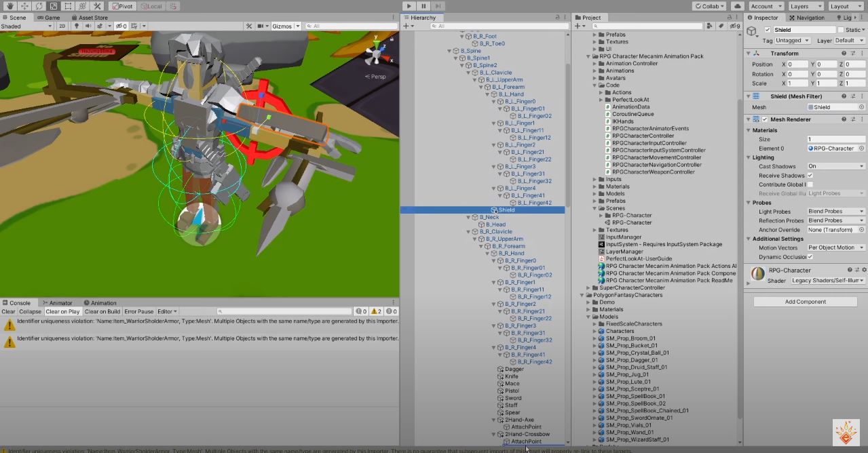Image resolution: width=868 pixels, height=453 pixels.
Task: Toggle scene lighting in the Scene view
Action: (77, 26)
